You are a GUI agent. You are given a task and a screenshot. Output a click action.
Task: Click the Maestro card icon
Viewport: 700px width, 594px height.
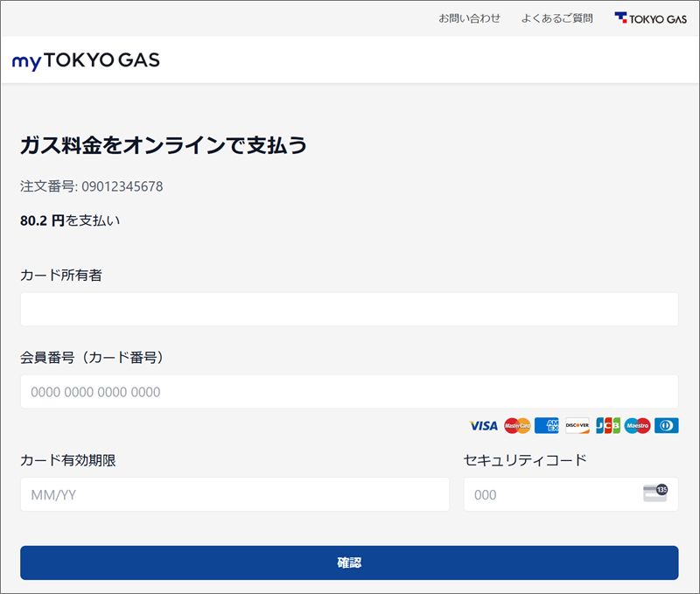(x=637, y=426)
